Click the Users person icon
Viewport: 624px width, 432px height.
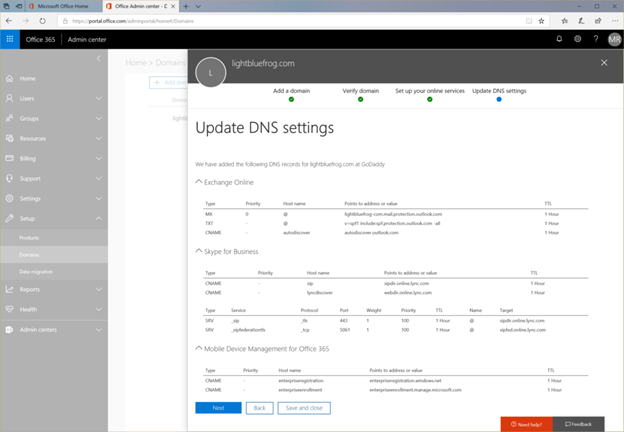(10, 98)
